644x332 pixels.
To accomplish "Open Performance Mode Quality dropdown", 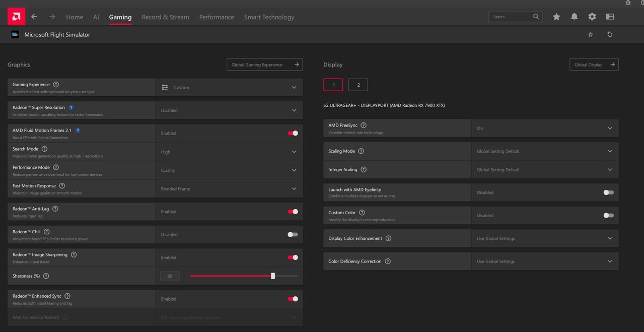I will pyautogui.click(x=229, y=170).
